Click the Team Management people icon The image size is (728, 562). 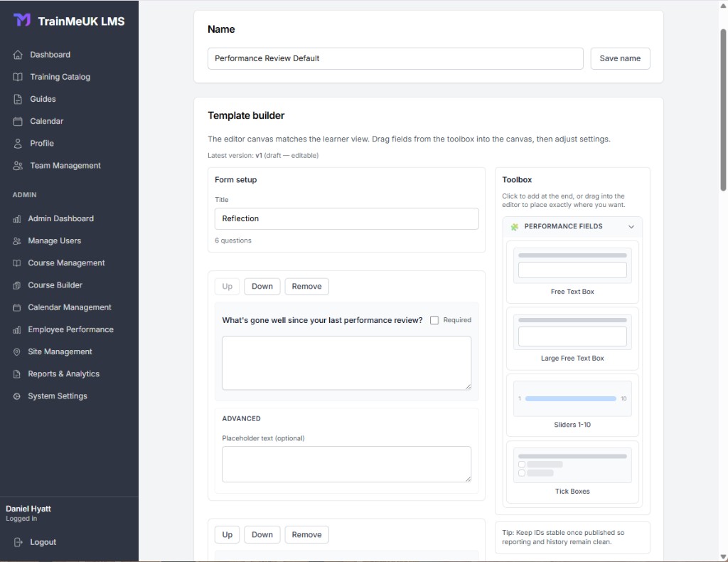click(18, 166)
